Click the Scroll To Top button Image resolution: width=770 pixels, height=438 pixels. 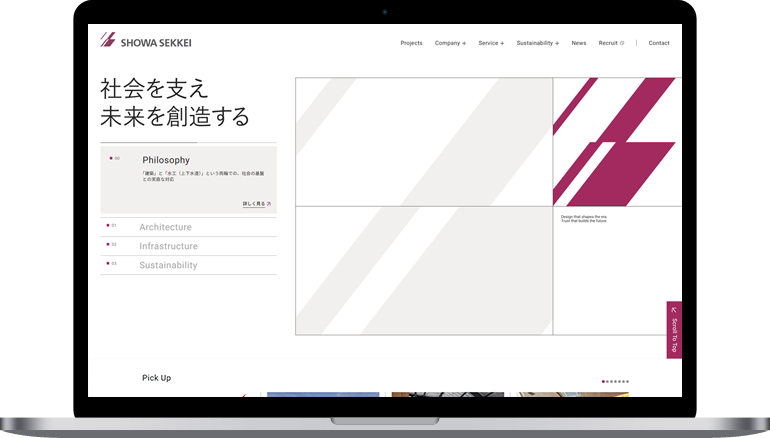point(674,329)
